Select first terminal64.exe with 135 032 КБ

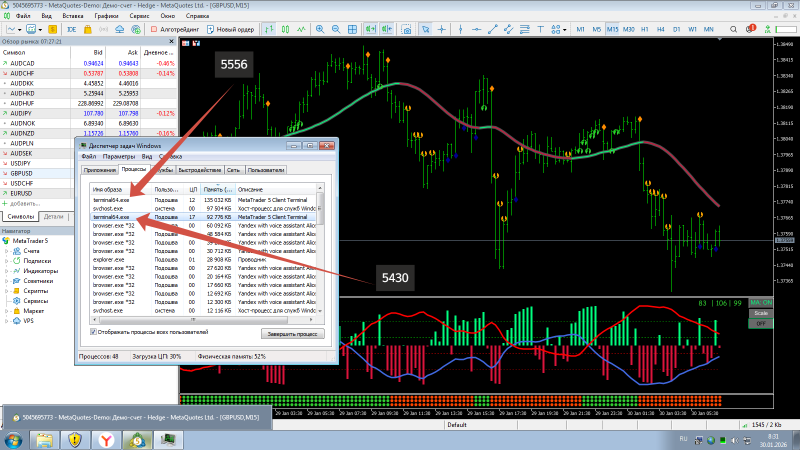click(x=204, y=200)
